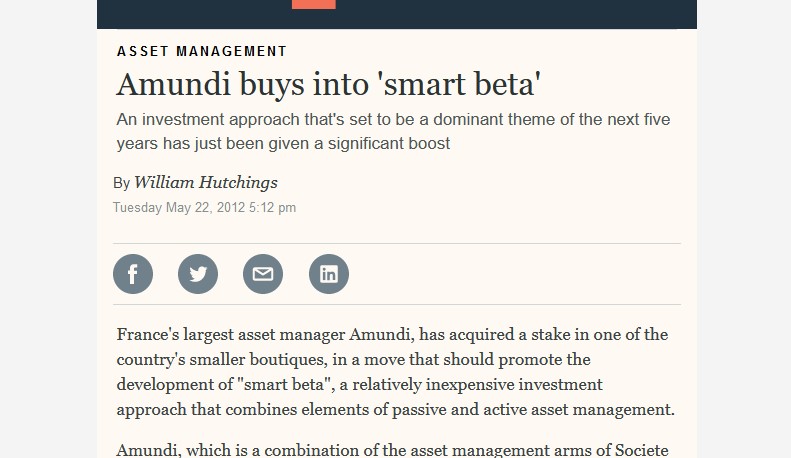Click the paragraph beginning "France's largest asset manager"
Screen dimensions: 791x458
(x=396, y=372)
